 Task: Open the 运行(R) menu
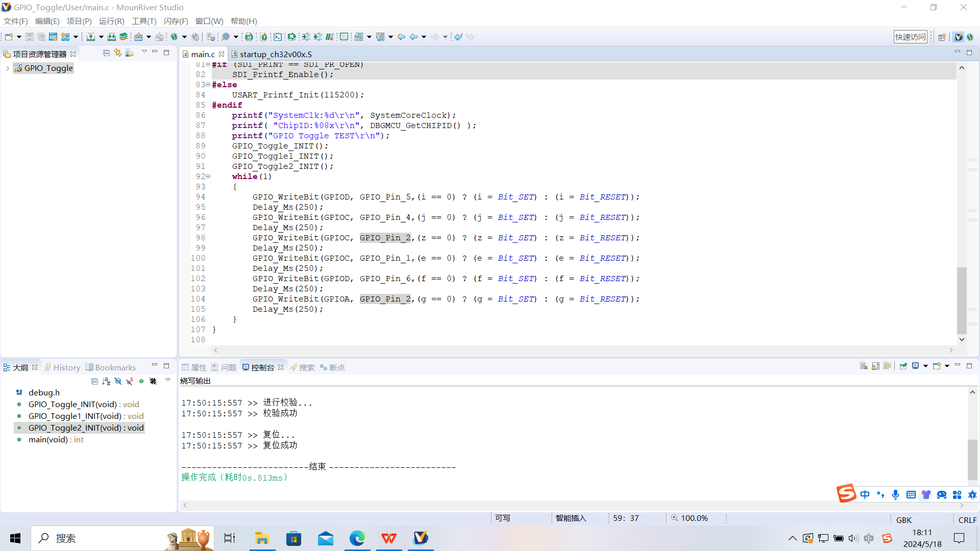[111, 21]
